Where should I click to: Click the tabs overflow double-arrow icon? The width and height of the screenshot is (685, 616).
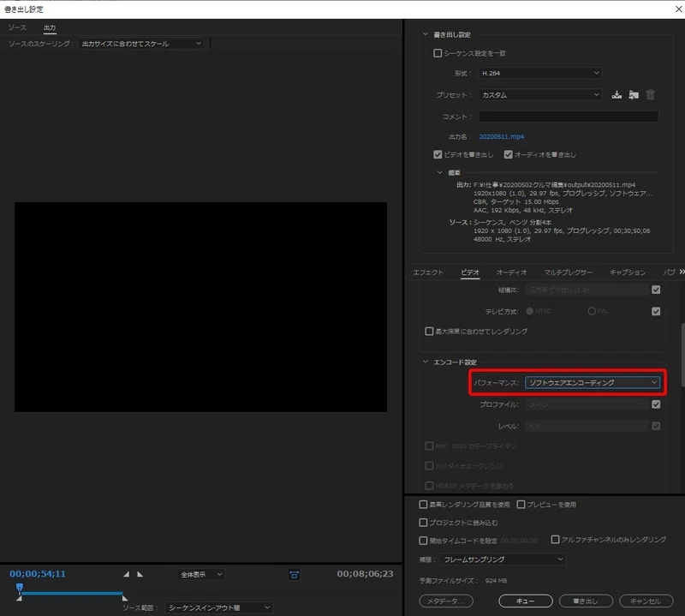682,272
